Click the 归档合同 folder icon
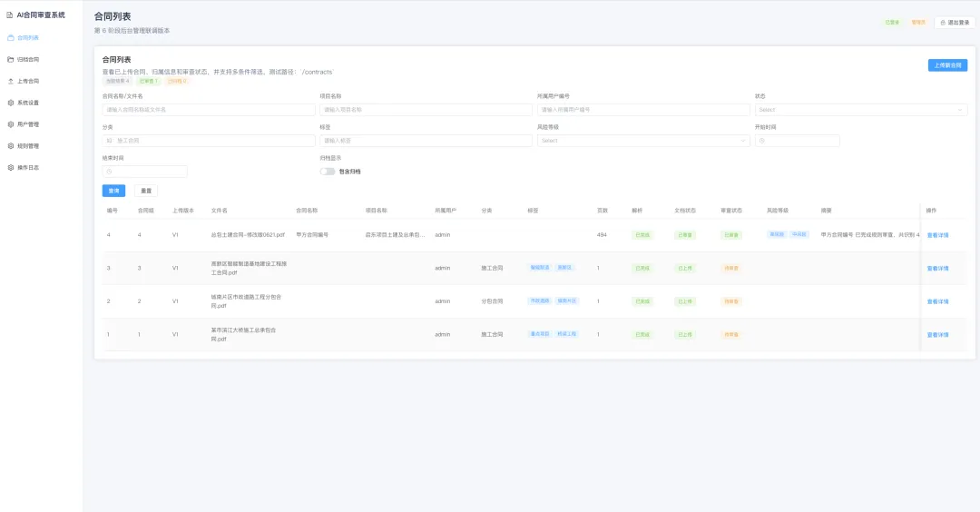This screenshot has height=512, width=980. [11, 59]
